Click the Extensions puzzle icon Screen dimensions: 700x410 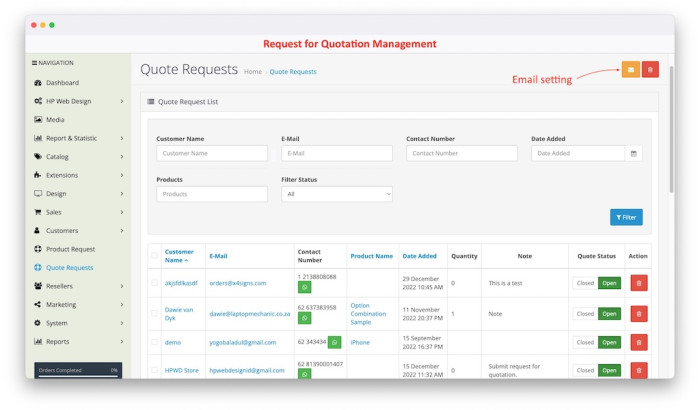click(x=38, y=175)
